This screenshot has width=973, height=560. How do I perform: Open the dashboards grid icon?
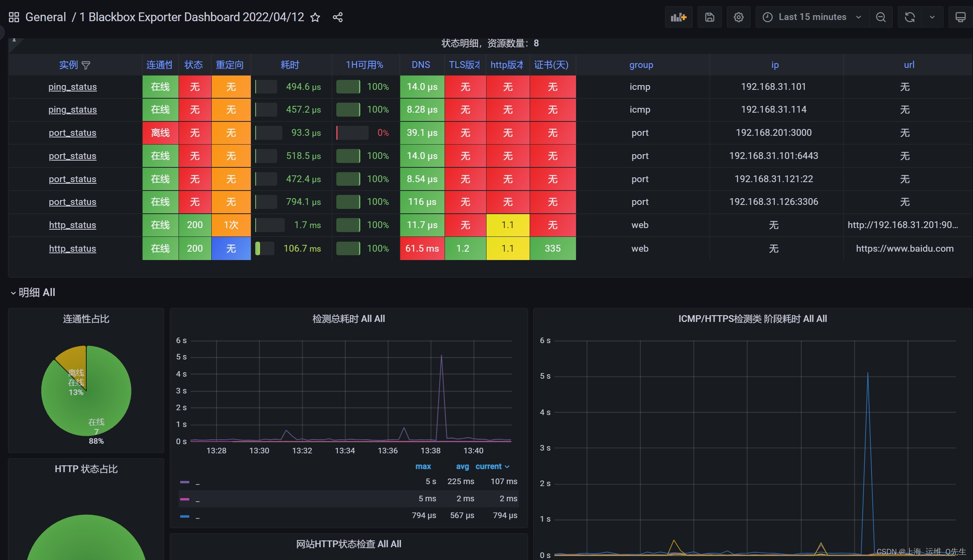click(x=14, y=17)
